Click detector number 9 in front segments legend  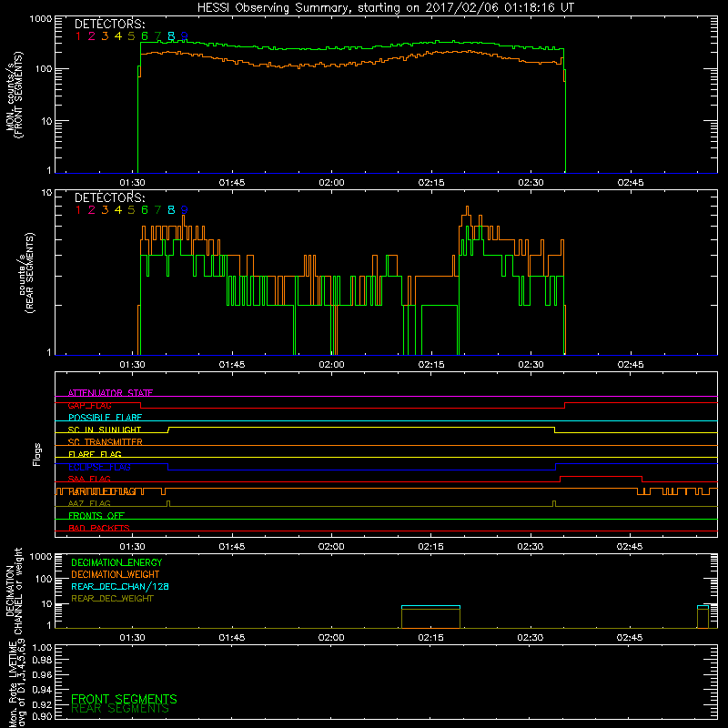pos(185,35)
